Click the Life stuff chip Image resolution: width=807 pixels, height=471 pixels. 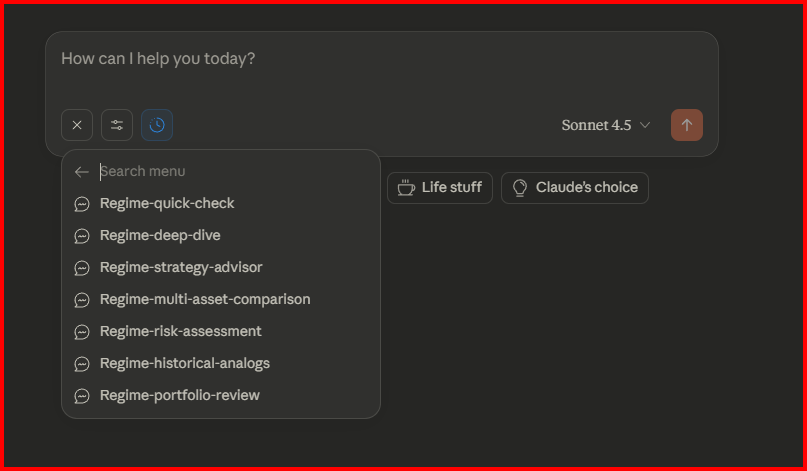(440, 188)
